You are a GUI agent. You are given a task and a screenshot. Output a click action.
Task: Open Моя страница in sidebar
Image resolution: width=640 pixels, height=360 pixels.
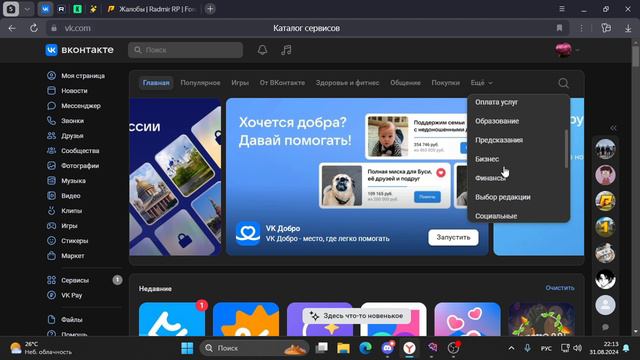coord(76,76)
